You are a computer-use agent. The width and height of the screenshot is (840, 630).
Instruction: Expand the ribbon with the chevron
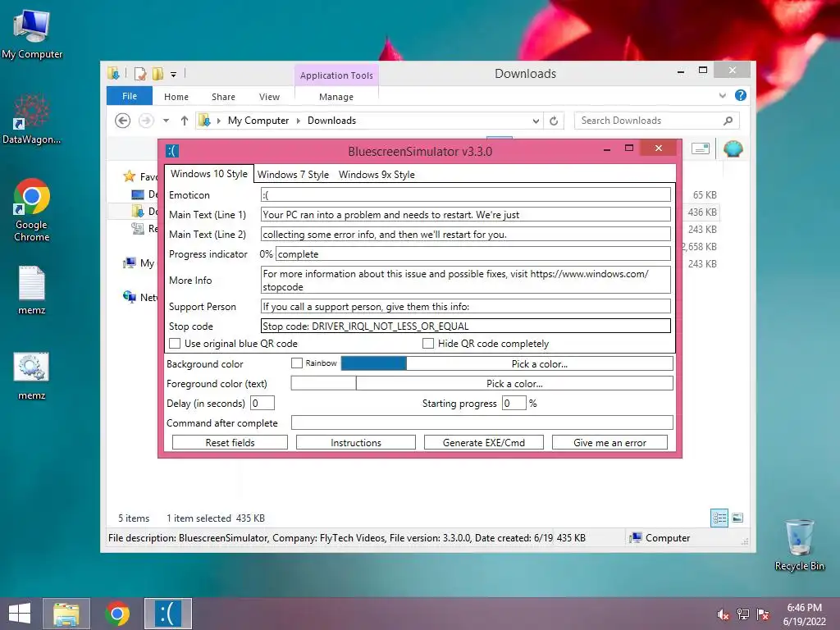723,95
